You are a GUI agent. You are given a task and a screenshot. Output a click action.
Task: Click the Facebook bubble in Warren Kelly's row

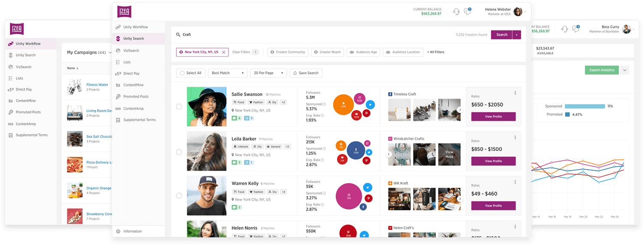tap(363, 207)
